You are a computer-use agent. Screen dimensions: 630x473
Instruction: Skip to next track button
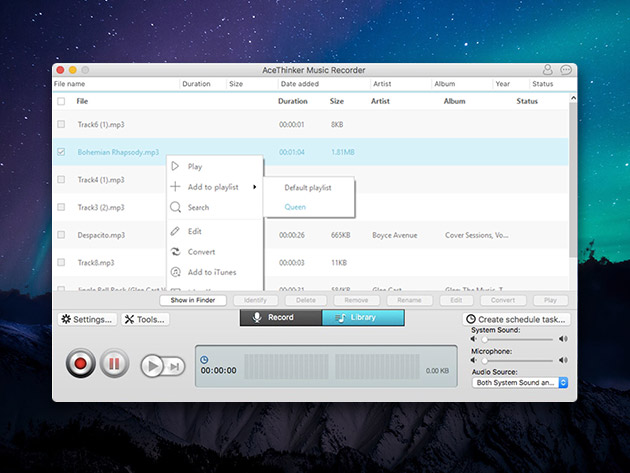pos(175,366)
